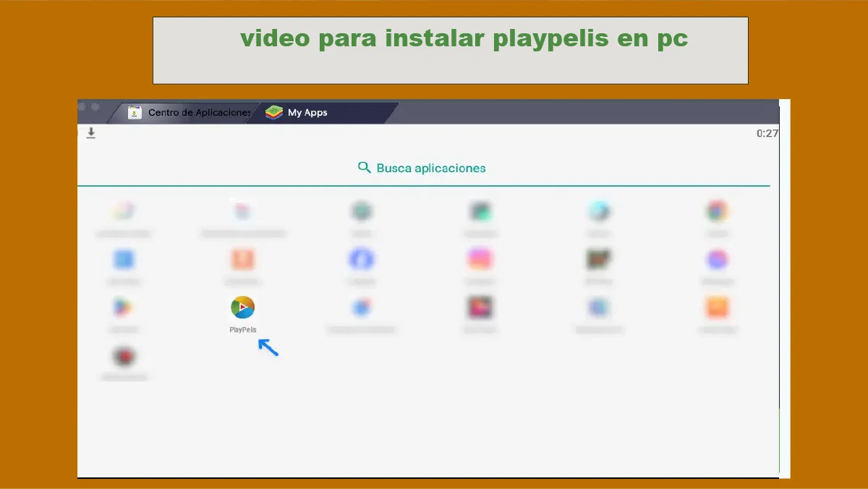Screen dimensions: 868x489
Task: Select the dark red round icon below PlayStore icon
Action: [x=124, y=354]
